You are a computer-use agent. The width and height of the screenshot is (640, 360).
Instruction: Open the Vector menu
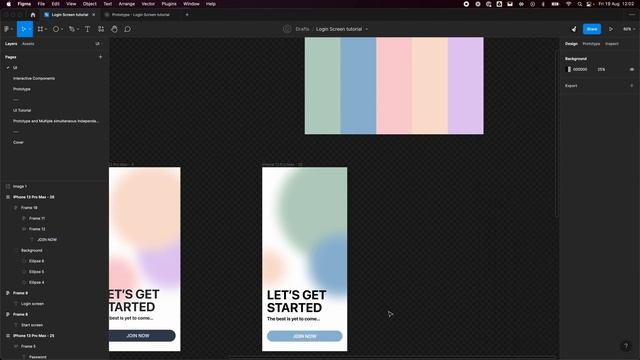pos(148,4)
